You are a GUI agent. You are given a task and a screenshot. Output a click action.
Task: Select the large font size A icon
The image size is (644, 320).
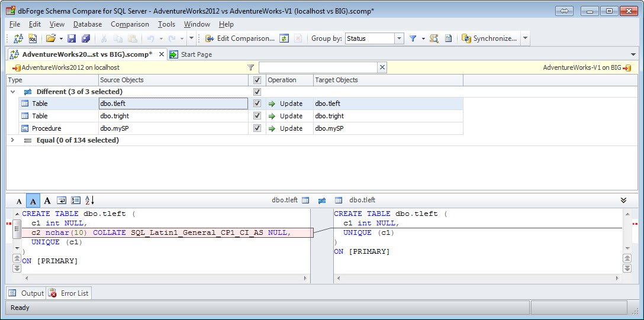47,201
